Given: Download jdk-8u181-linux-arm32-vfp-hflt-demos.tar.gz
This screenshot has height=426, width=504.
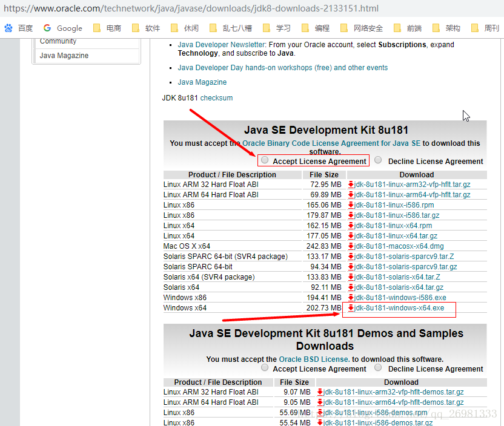Looking at the screenshot, I should tap(393, 392).
